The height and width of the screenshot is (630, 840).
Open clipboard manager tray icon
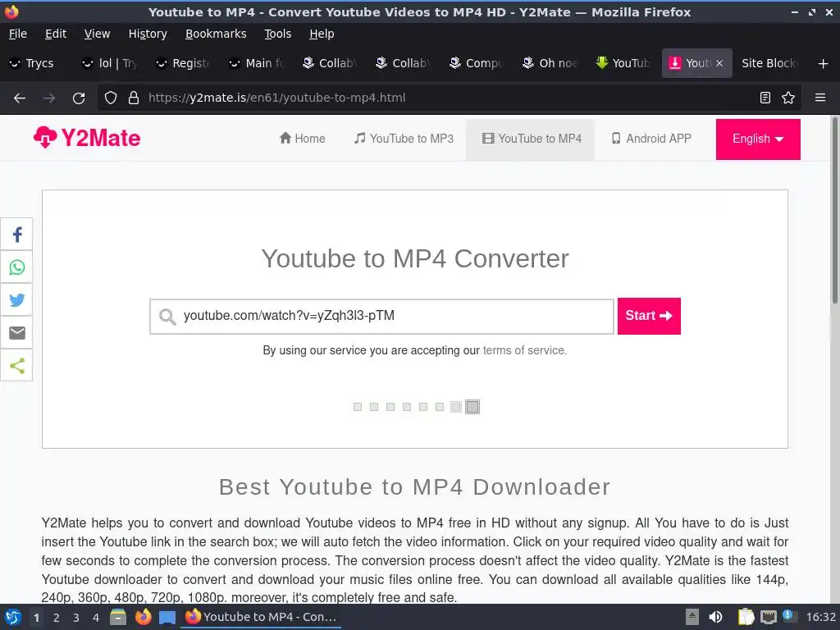(x=746, y=617)
